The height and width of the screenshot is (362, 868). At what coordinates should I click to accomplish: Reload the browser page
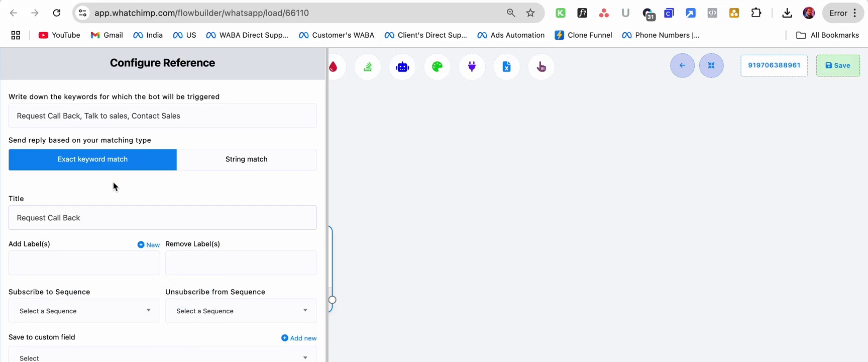(x=57, y=13)
